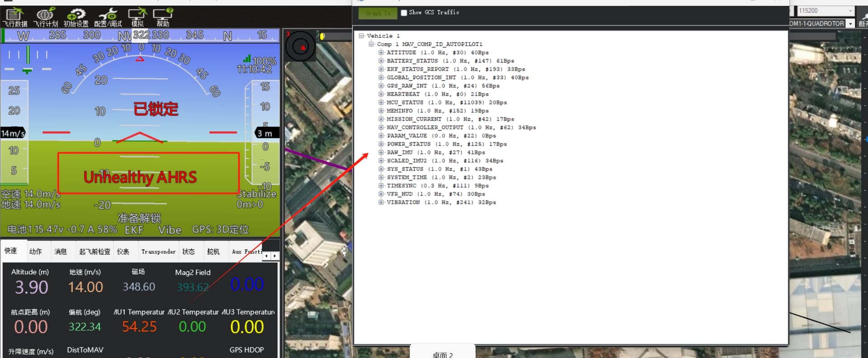Click the IMU3 Temperature yellow 0.00 value
Viewport: 868px width, 358px height.
point(247,327)
